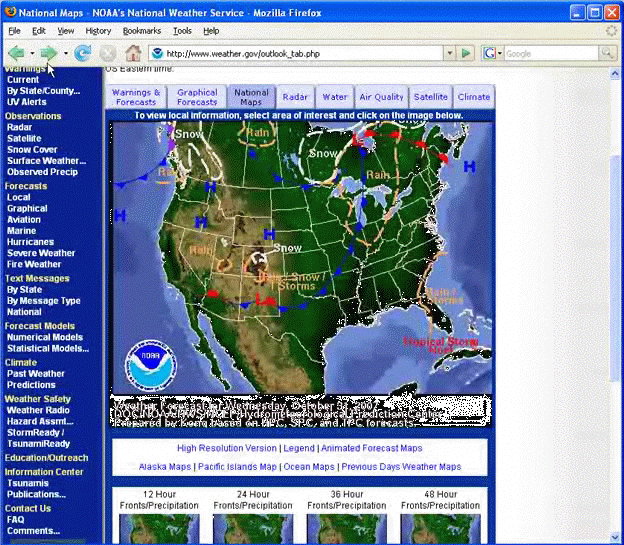624x545 pixels.
Task: Open the Legend link
Action: tap(299, 448)
